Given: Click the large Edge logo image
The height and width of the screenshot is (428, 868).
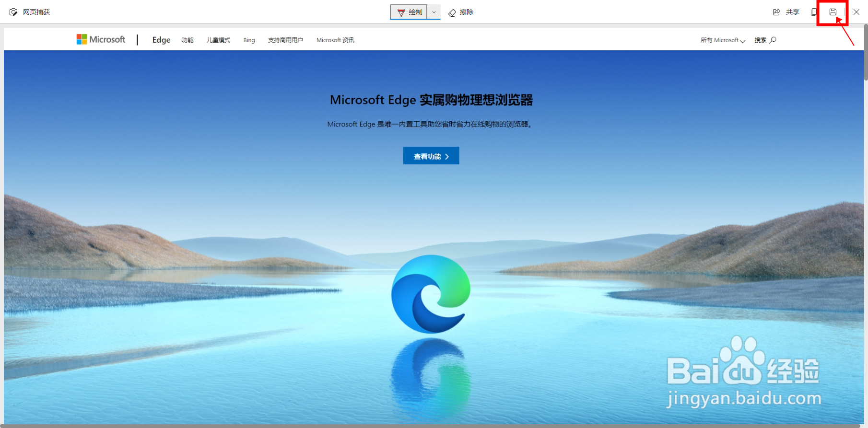Looking at the screenshot, I should pyautogui.click(x=431, y=294).
